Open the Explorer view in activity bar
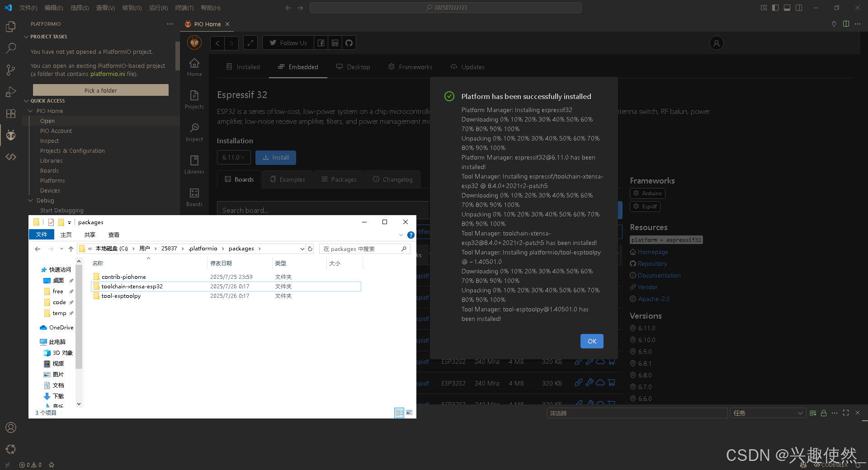This screenshot has width=868, height=470. click(11, 27)
